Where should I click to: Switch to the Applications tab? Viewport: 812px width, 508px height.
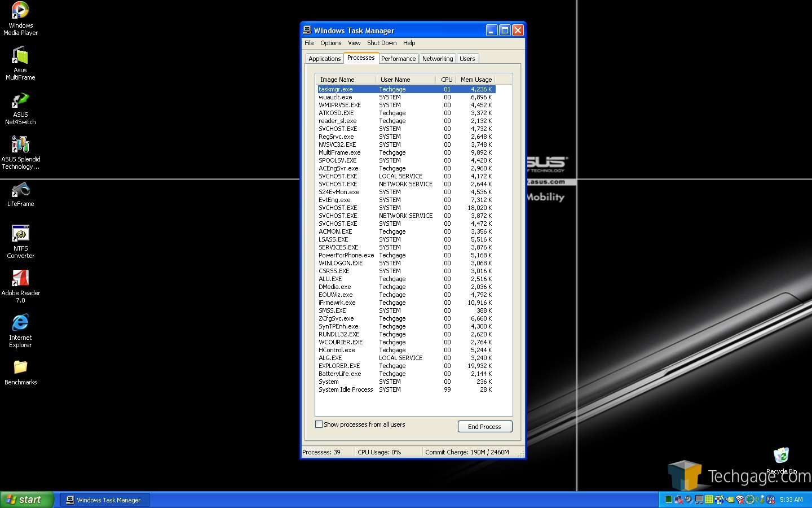click(324, 59)
